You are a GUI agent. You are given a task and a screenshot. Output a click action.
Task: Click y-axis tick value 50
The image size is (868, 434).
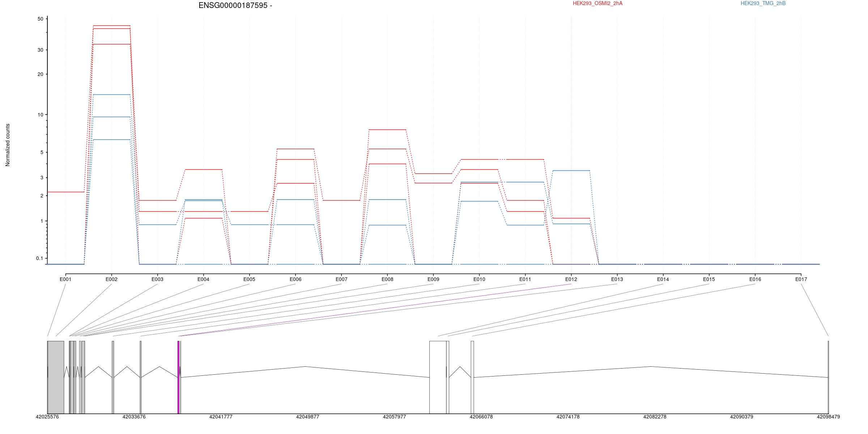point(40,19)
